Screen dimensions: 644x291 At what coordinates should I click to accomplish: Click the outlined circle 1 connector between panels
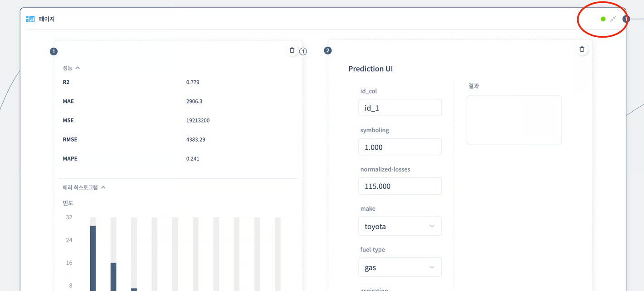pyautogui.click(x=303, y=52)
